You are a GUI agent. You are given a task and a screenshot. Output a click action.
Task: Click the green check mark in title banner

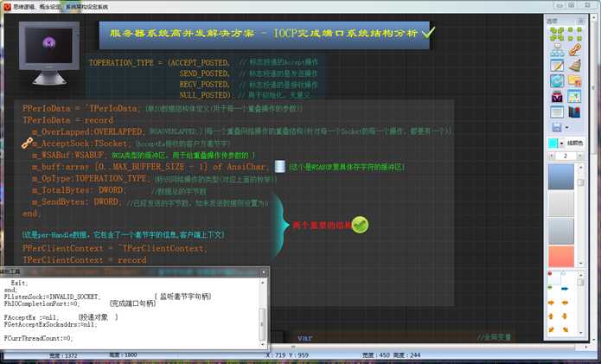tap(428, 32)
